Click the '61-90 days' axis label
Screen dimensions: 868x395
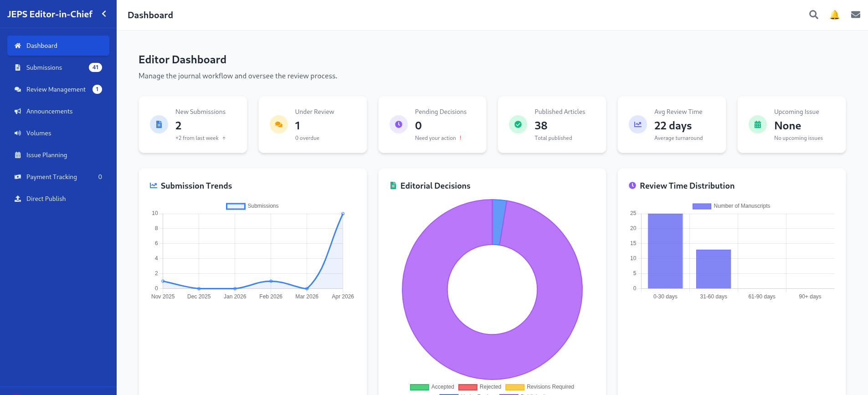[x=762, y=297]
